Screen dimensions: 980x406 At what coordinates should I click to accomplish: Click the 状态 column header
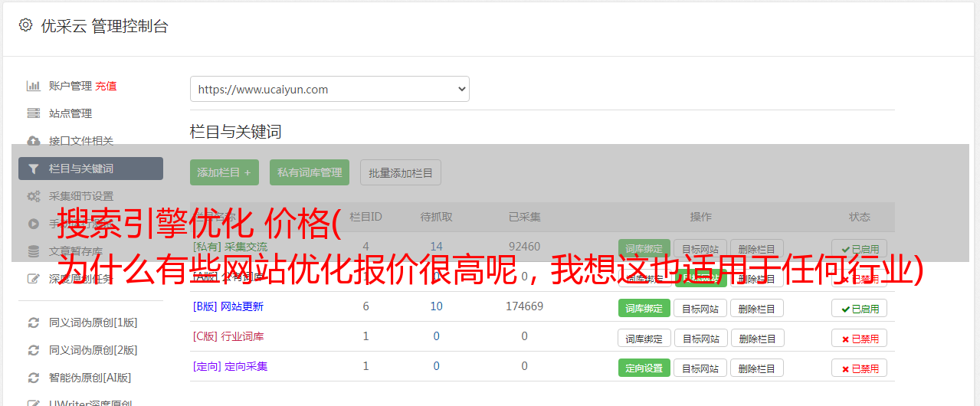click(x=860, y=217)
